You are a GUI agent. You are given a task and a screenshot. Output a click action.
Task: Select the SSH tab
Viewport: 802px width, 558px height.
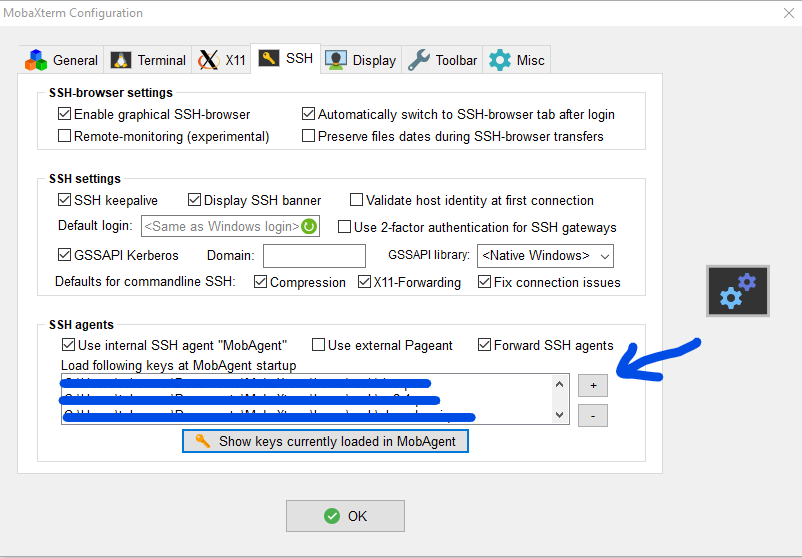pos(285,58)
